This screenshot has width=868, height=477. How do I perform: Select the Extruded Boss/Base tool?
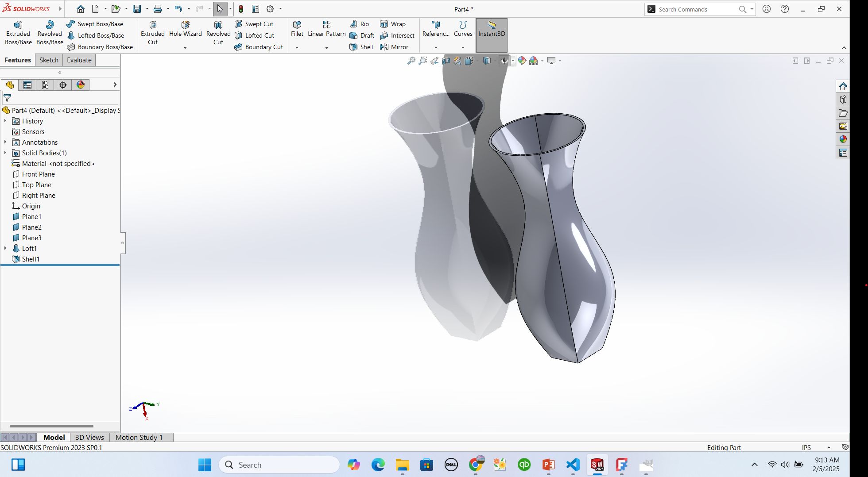(x=18, y=33)
